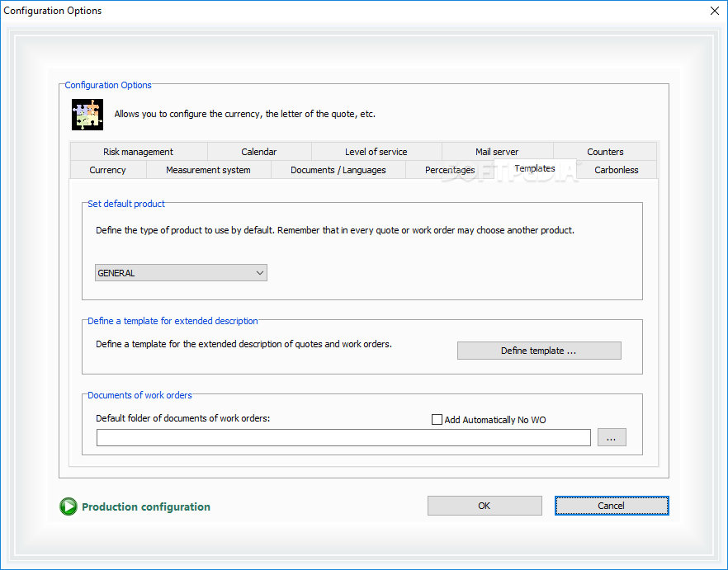Click the ellipsis browse folder button

point(612,437)
